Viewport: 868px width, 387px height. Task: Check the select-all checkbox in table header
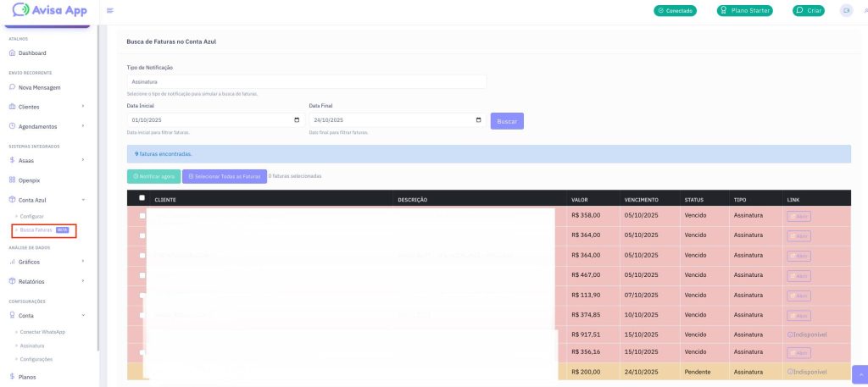(142, 198)
